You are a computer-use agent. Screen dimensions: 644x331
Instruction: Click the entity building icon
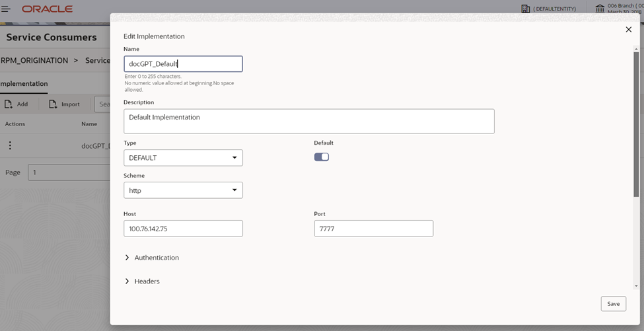[525, 9]
